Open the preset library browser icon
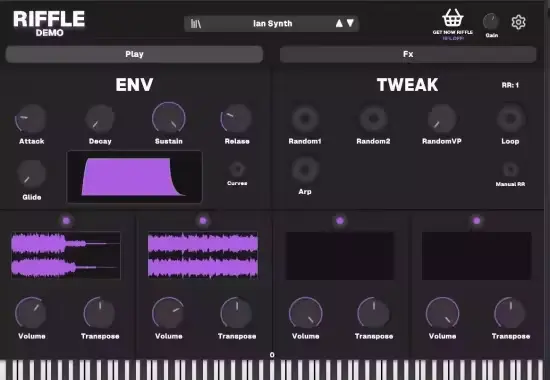Screen dimensions: 550x380 coord(196,24)
